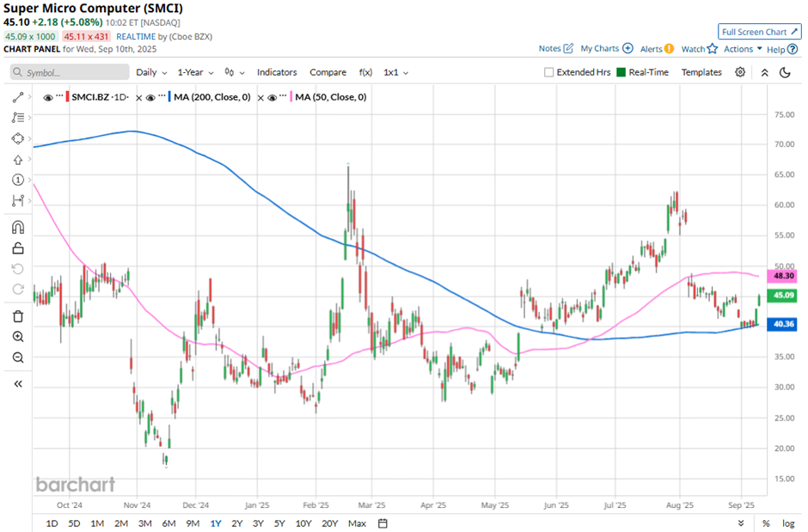Click the Notes link

[549, 48]
